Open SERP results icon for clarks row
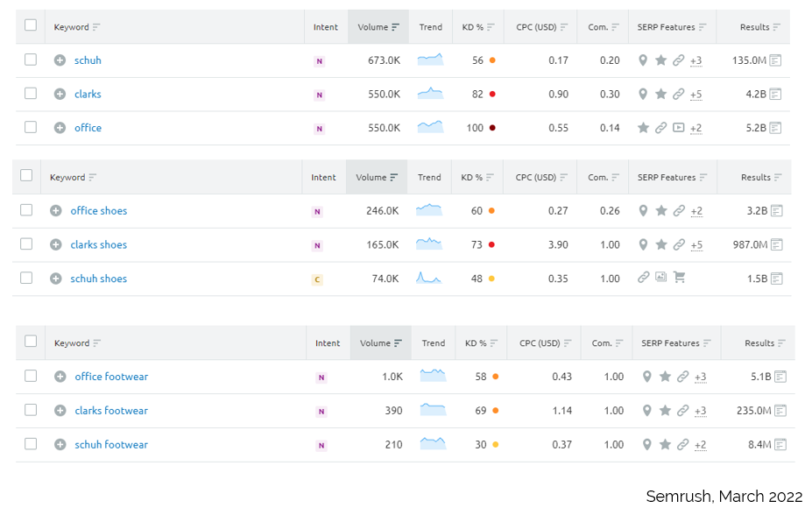 coord(775,95)
